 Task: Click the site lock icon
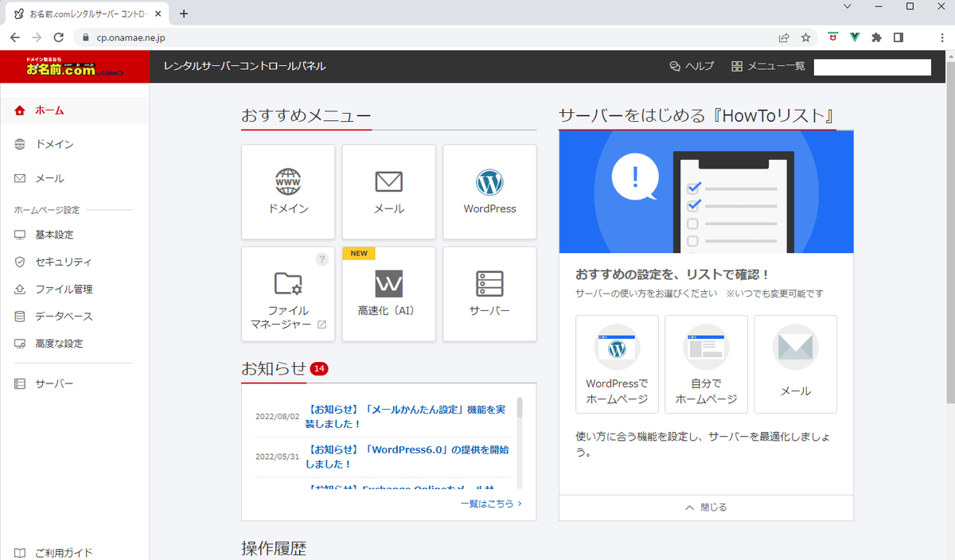point(86,37)
